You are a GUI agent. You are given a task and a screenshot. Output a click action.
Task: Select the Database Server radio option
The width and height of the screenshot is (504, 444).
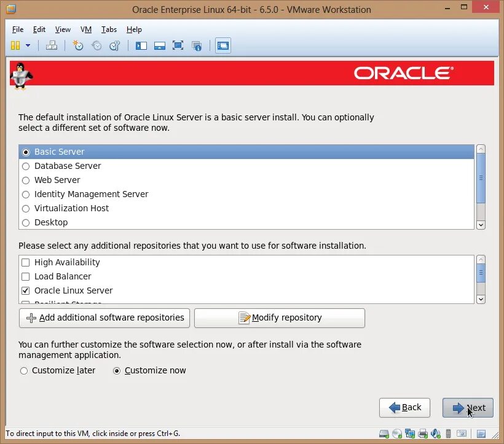coord(26,166)
